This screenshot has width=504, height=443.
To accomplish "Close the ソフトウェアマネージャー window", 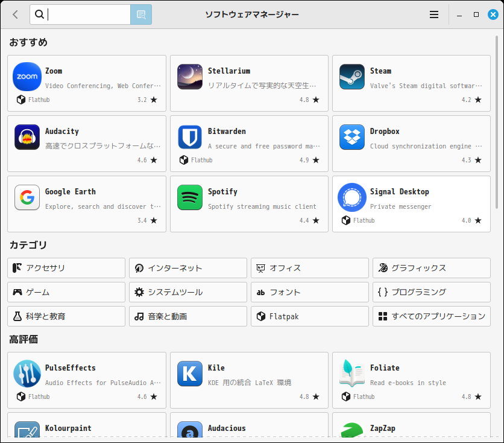I will (493, 14).
